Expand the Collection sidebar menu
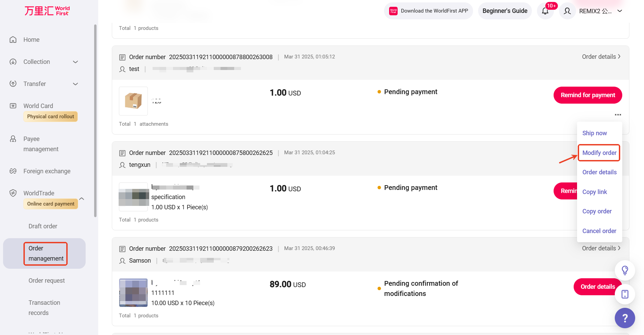 [x=75, y=62]
